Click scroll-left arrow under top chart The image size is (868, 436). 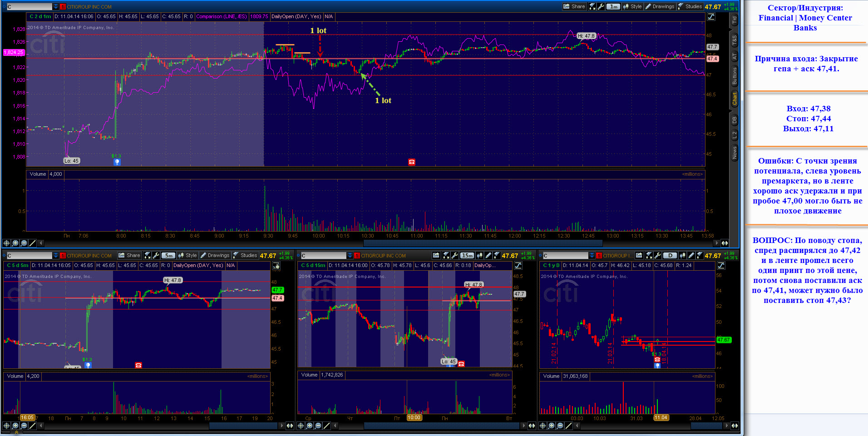pyautogui.click(x=41, y=243)
